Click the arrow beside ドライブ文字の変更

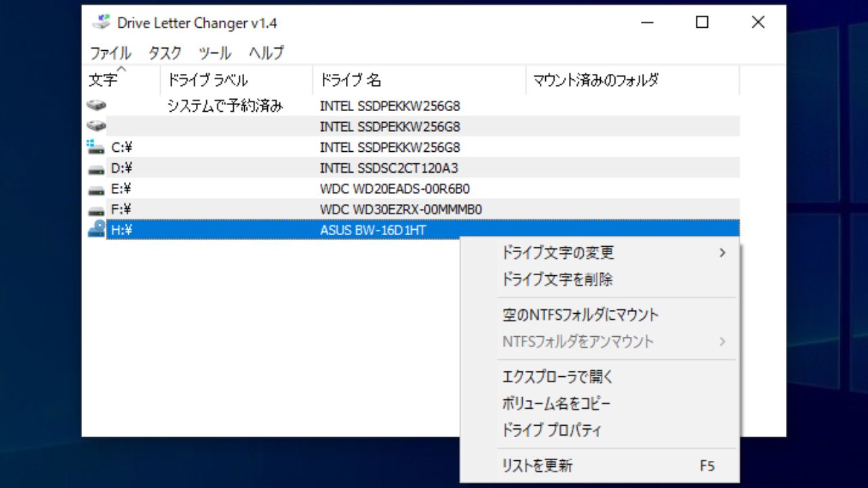[722, 253]
